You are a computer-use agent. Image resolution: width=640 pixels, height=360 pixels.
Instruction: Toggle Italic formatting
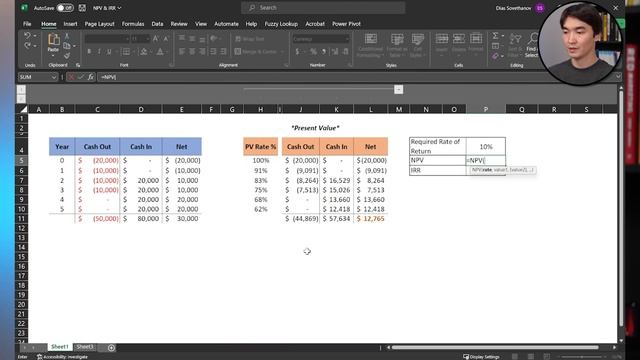pos(99,52)
